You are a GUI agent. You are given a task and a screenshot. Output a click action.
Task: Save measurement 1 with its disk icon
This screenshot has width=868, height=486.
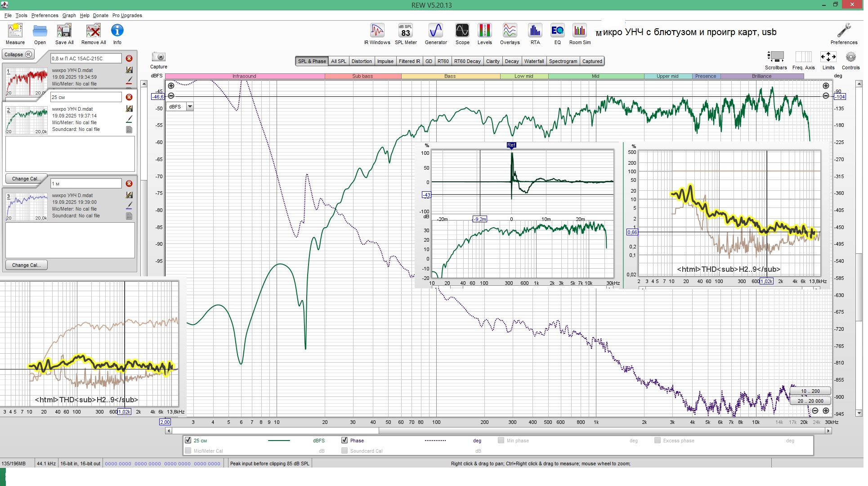[x=129, y=70]
